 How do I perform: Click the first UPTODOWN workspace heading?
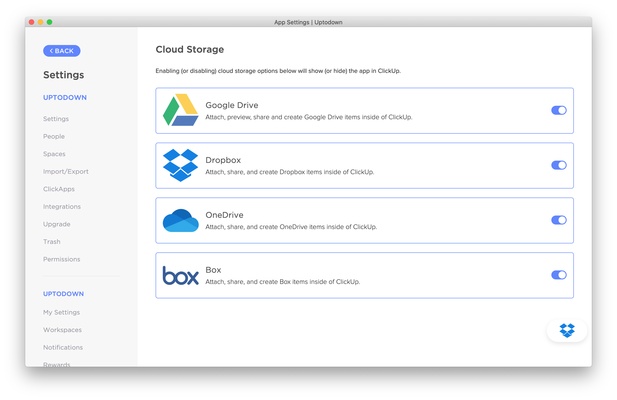click(65, 98)
